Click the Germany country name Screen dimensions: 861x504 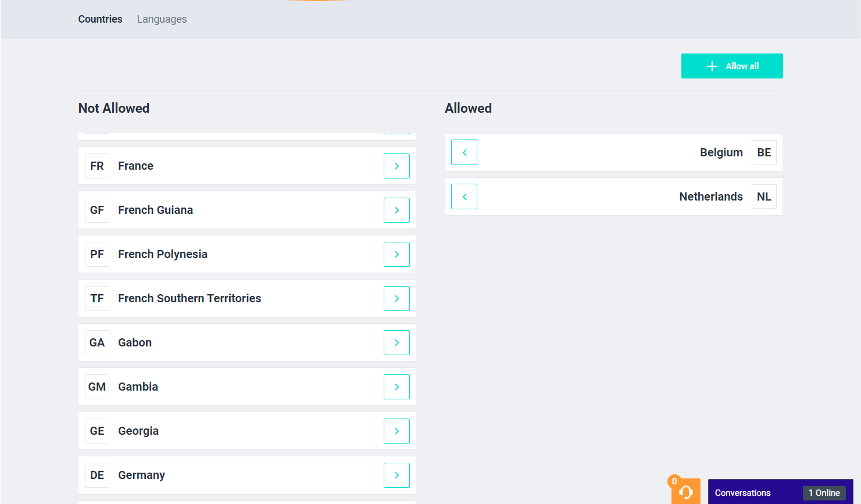click(x=141, y=476)
